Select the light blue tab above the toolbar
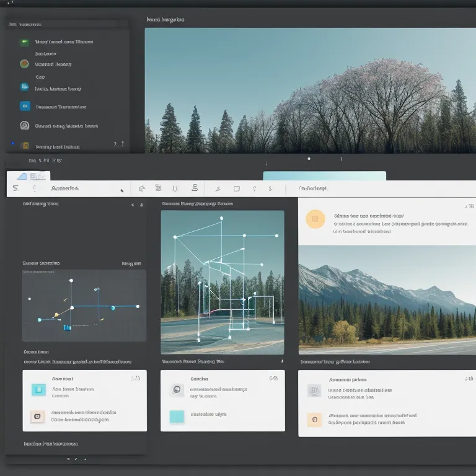 click(324, 176)
